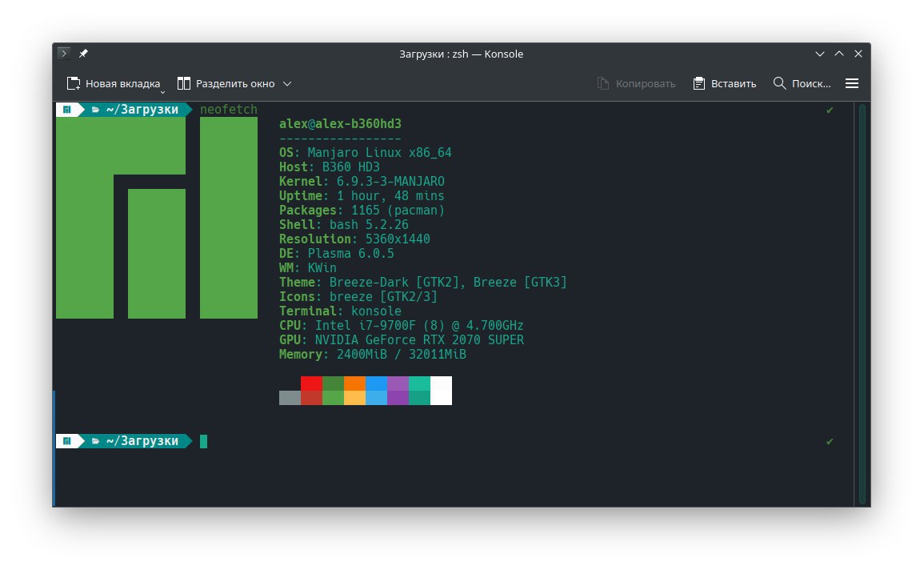Click the neofetch command text
Screen dimensions: 924x570
[229, 110]
